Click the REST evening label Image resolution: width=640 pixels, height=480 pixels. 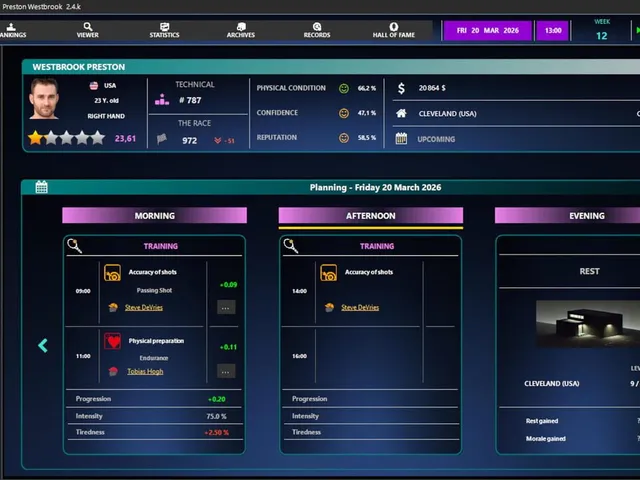click(589, 271)
